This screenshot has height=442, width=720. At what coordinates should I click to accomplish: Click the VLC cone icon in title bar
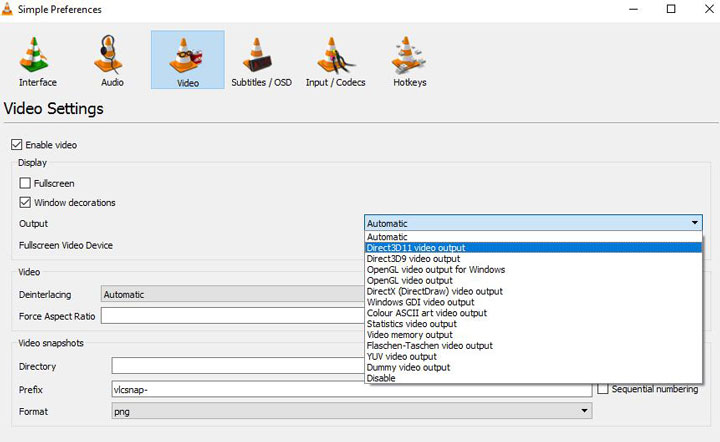(7, 9)
